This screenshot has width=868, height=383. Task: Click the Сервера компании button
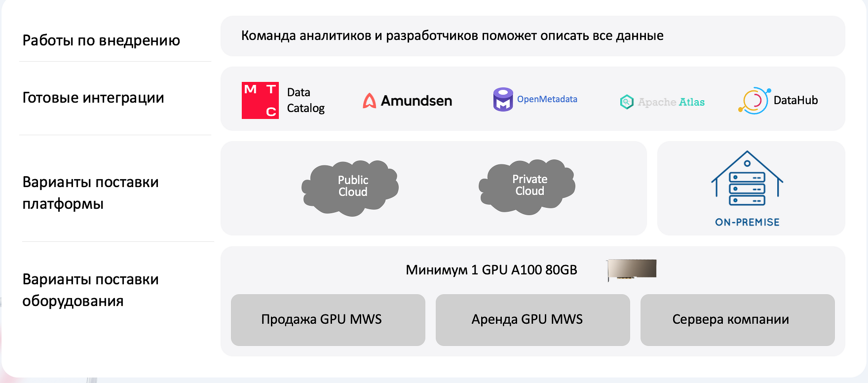[738, 320]
